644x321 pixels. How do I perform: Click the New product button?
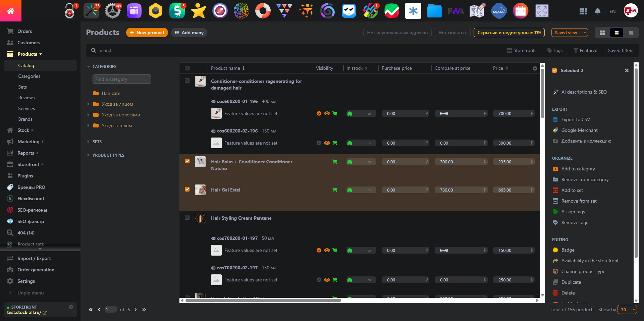coord(147,33)
